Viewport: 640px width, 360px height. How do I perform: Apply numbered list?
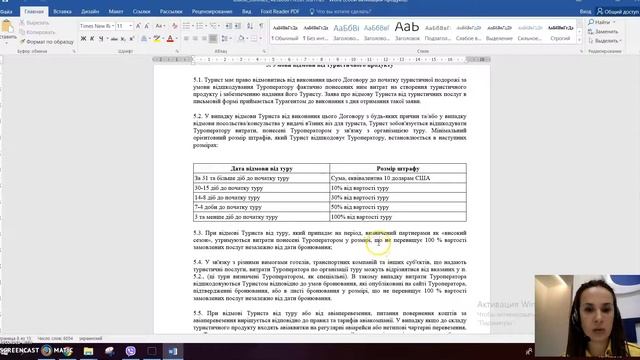tap(200, 26)
